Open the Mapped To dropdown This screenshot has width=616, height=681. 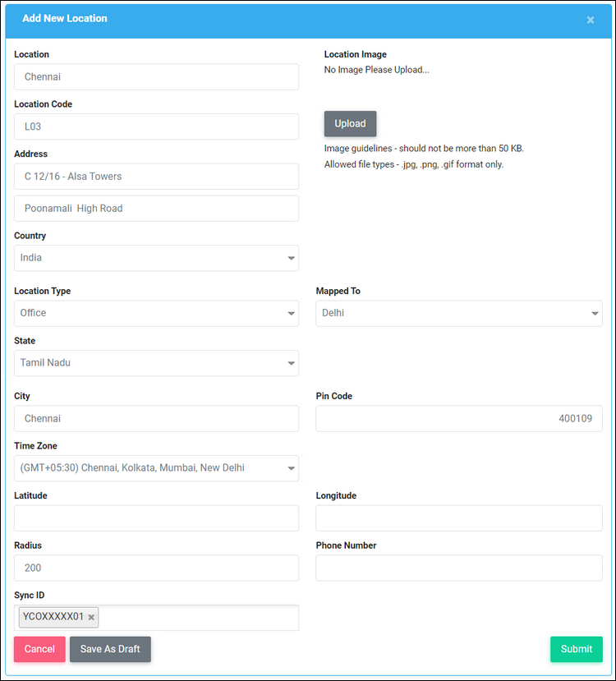458,313
